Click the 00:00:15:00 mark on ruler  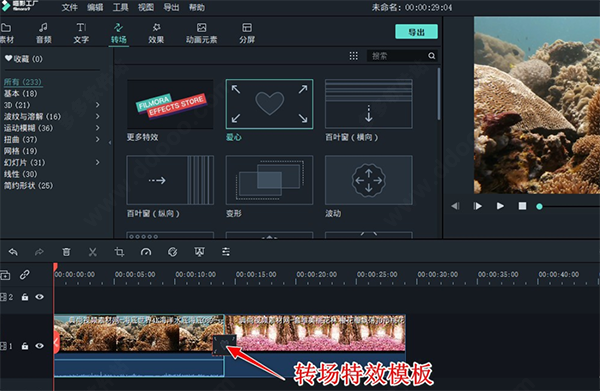pyautogui.click(x=256, y=274)
